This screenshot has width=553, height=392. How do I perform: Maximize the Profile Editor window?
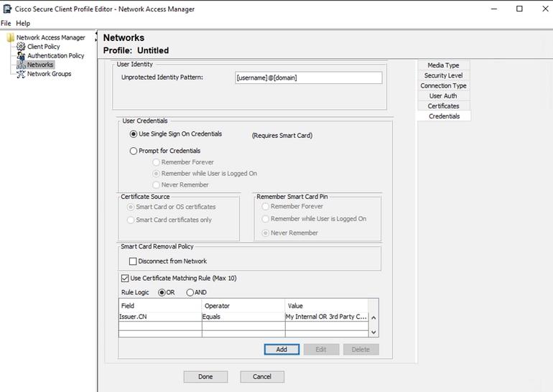pos(519,9)
